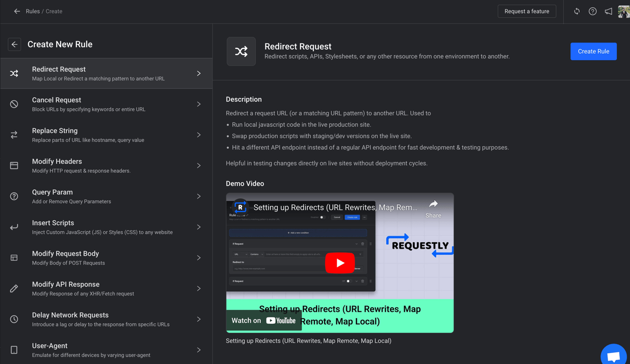Click the Request a feature button
This screenshot has width=630, height=364.
(527, 11)
